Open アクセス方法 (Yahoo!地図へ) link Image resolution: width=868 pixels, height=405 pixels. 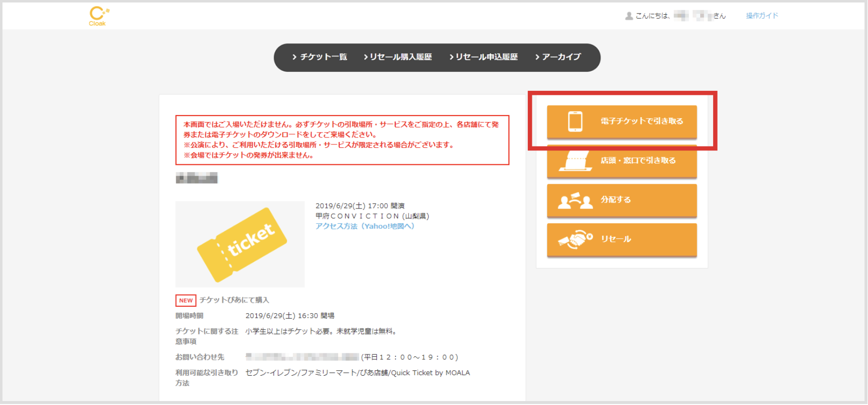tap(364, 226)
